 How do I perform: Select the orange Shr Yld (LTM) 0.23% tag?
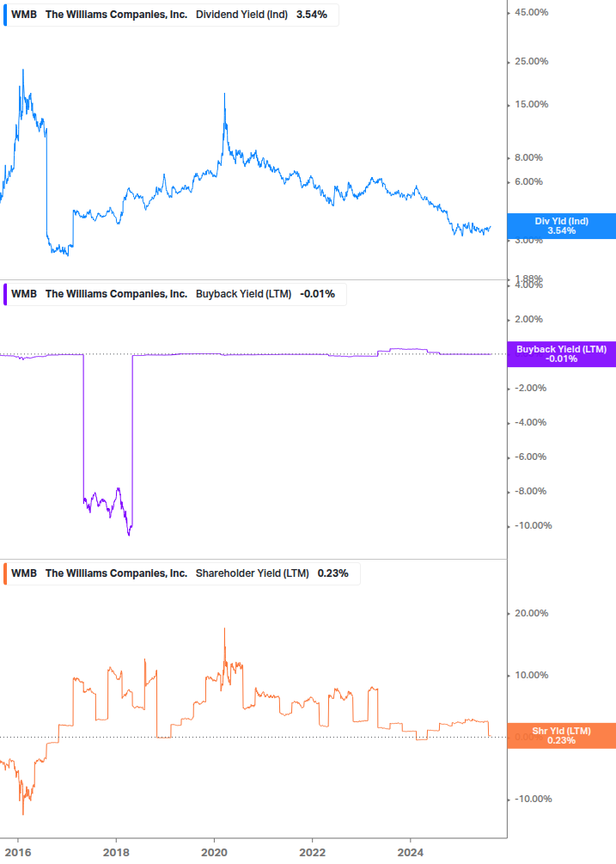point(561,736)
